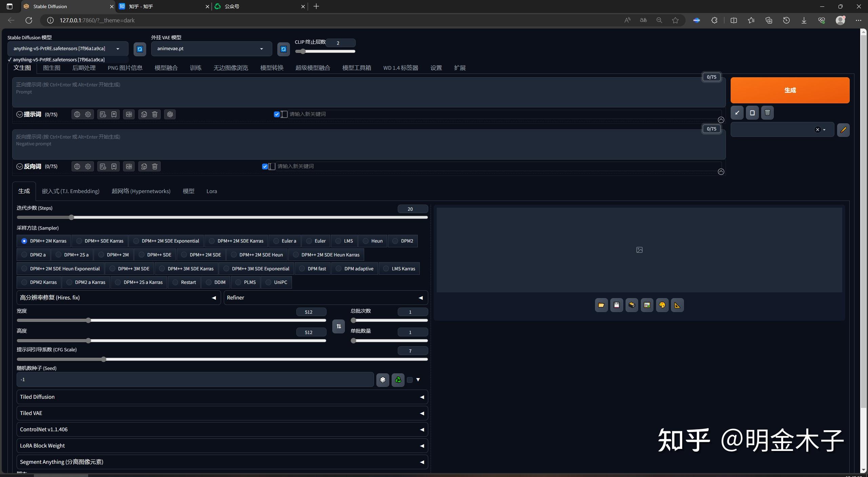
Task: Refresh the VAE model list
Action: tap(283, 49)
